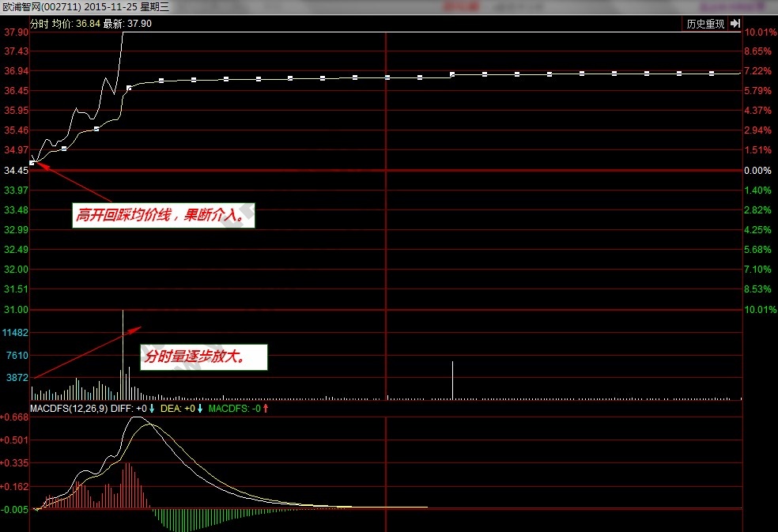Select the annotation box 高开回踩均价线，果断介入。

(164, 215)
